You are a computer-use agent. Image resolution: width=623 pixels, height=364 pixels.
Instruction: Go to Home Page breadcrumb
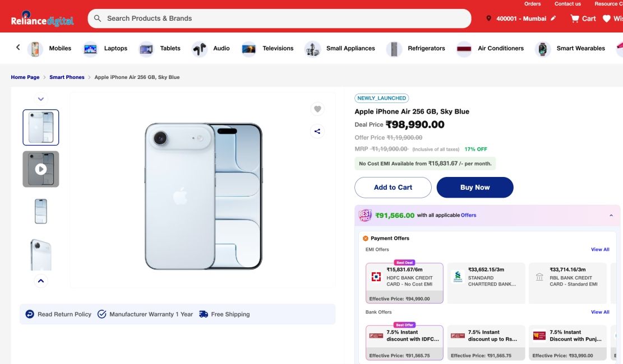(x=25, y=77)
